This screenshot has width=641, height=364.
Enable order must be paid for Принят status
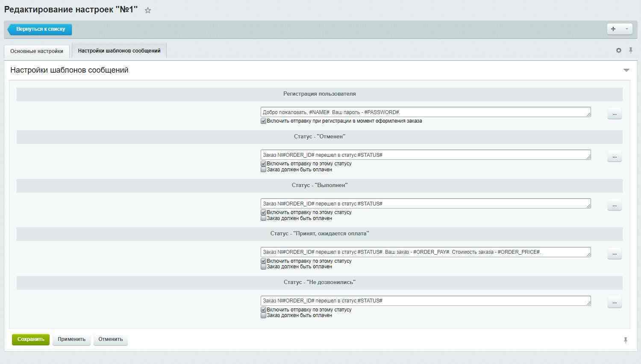tap(263, 267)
